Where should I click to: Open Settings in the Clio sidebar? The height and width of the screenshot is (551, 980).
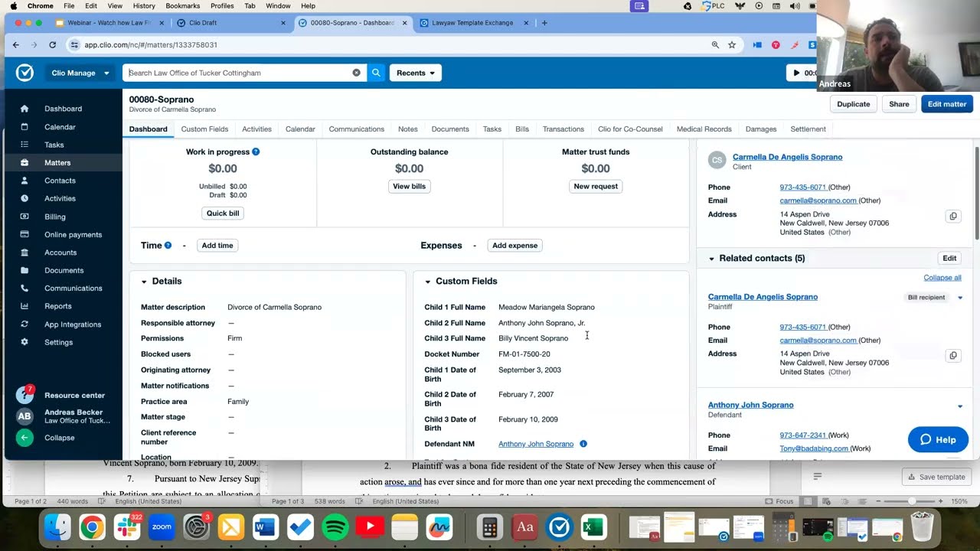point(58,342)
